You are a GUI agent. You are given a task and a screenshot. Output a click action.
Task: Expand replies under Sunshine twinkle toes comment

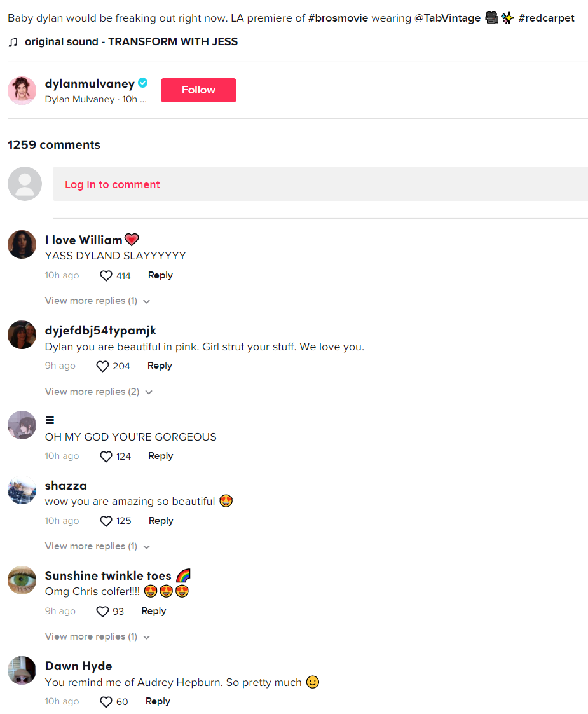click(97, 636)
